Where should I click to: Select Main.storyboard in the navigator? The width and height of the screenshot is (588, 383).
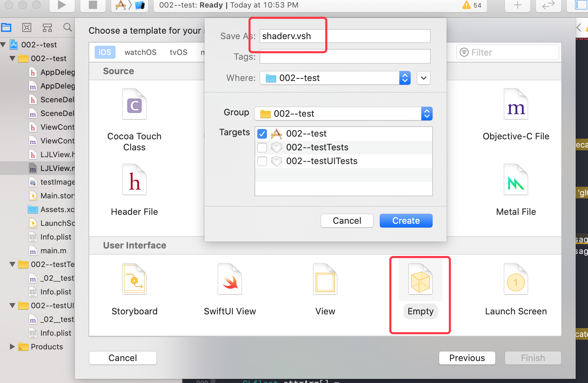coord(37,196)
